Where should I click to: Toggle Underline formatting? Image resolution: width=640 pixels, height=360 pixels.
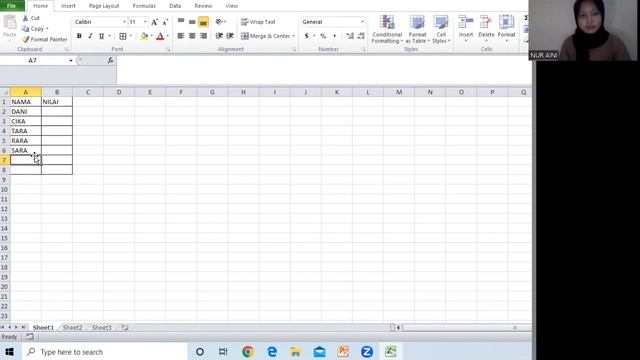coord(101,36)
